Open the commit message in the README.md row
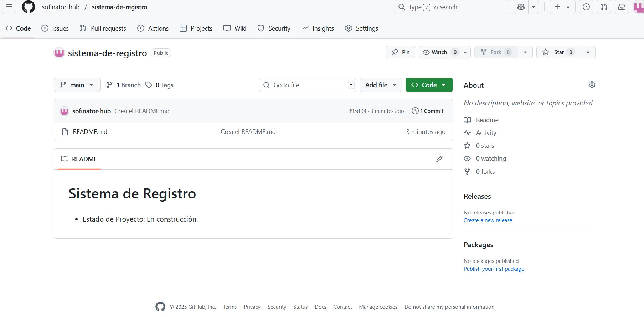The width and height of the screenshot is (644, 317). [x=248, y=132]
